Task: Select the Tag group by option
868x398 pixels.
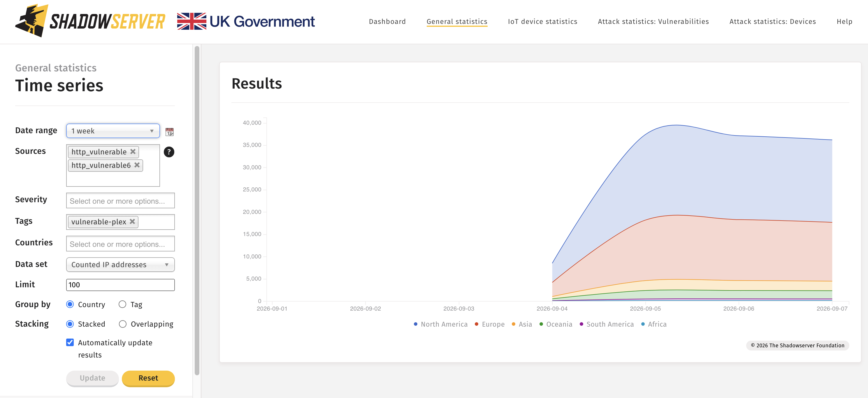Action: (x=122, y=304)
